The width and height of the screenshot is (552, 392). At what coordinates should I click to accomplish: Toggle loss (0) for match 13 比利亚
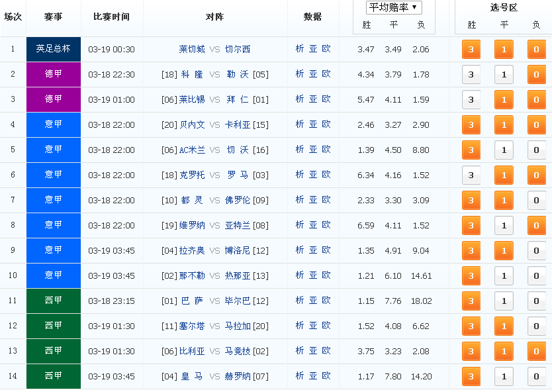pyautogui.click(x=537, y=352)
